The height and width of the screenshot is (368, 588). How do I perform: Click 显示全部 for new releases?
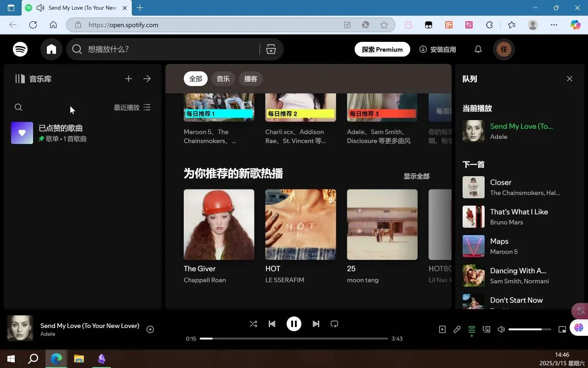[x=417, y=176]
